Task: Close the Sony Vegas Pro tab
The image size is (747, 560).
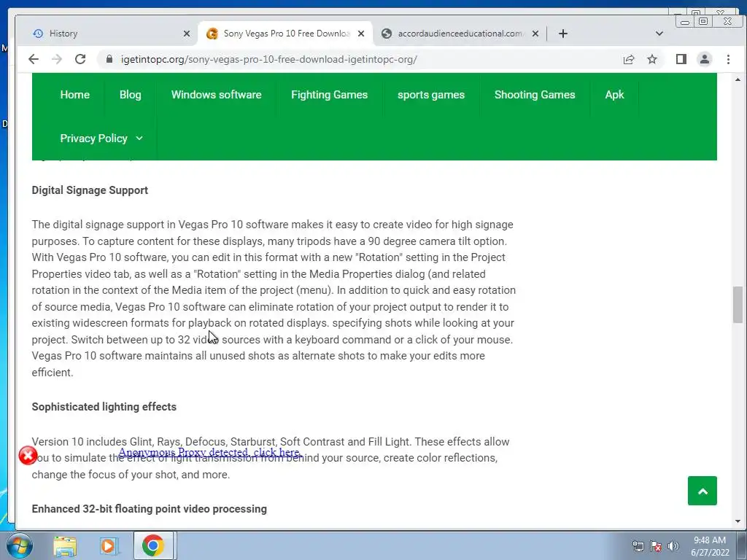Action: pos(361,34)
